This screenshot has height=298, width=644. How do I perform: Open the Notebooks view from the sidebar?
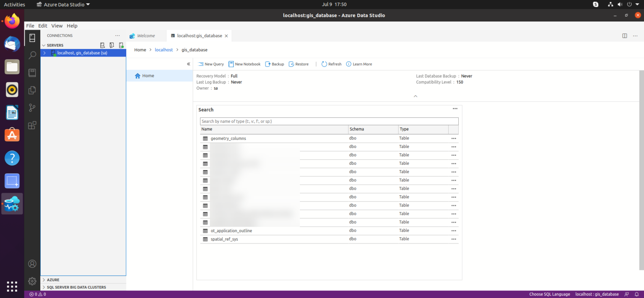point(32,73)
